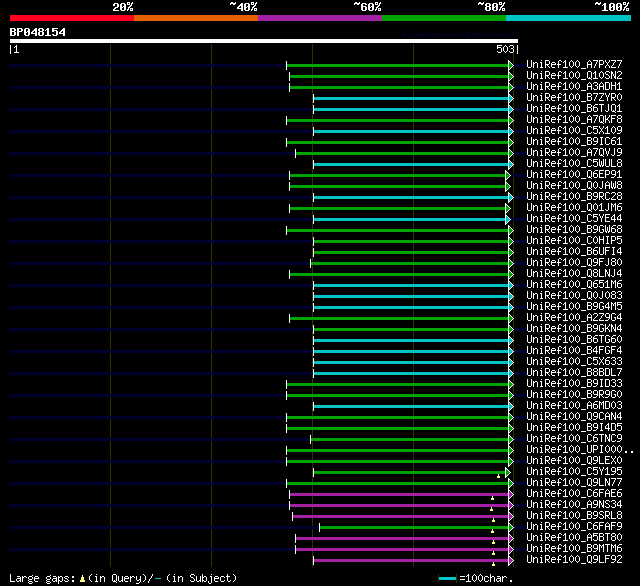Screen dimensions: 640x586
Task: Click the orange ~40% color legend segment
Action: 196,18
